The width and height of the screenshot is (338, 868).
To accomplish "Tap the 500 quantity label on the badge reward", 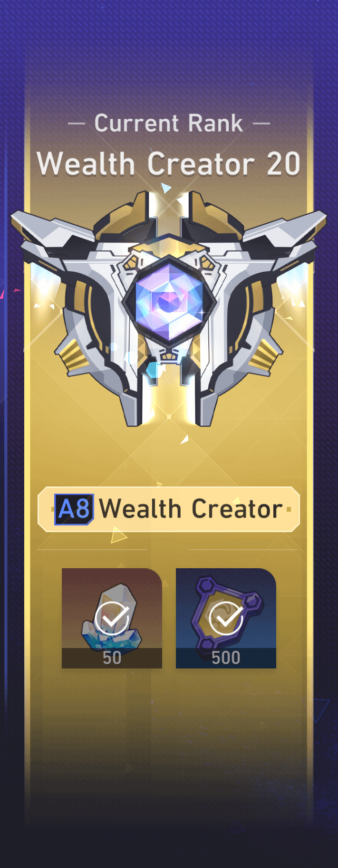I will click(226, 658).
